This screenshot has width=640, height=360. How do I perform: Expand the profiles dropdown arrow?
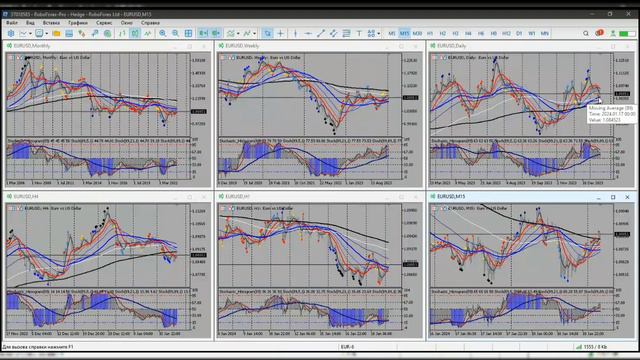tap(47, 33)
